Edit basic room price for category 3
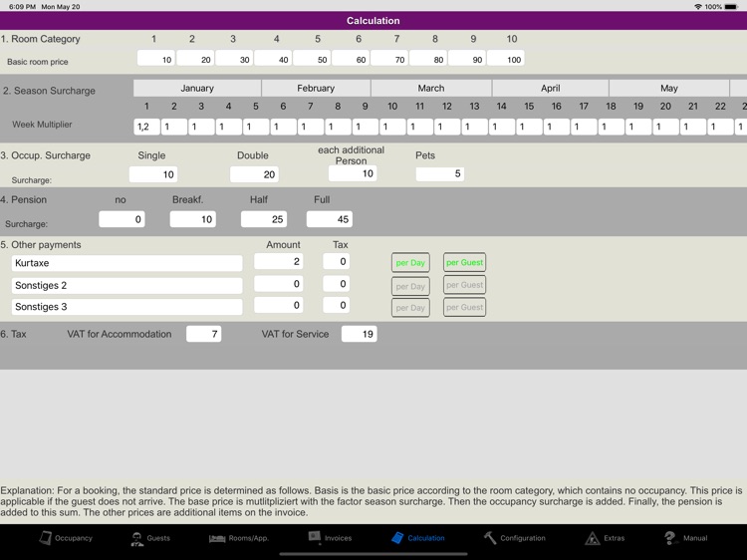Screen dimensions: 747x560 [234, 58]
